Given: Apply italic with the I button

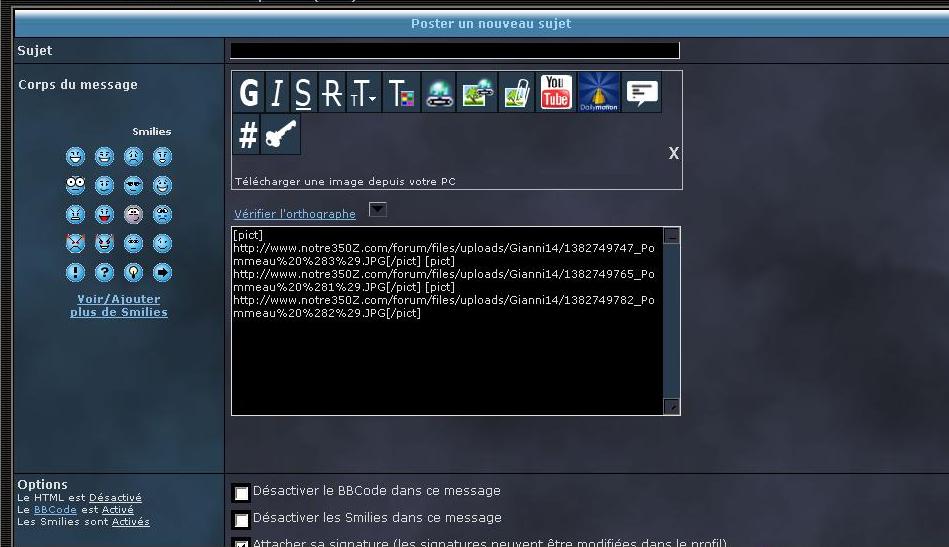Looking at the screenshot, I should tap(277, 93).
